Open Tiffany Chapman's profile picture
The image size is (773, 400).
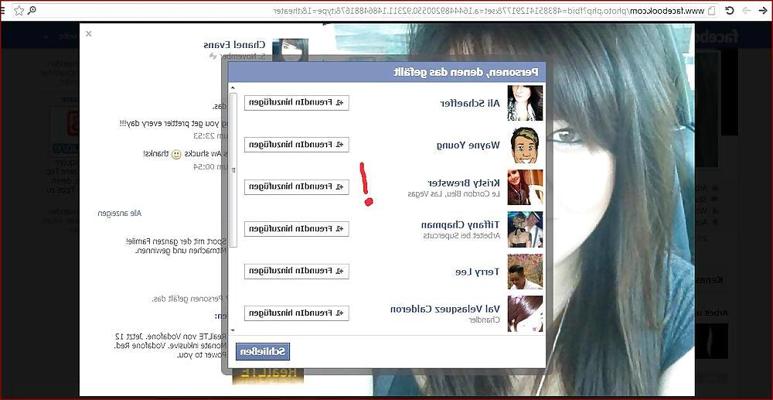pos(525,229)
